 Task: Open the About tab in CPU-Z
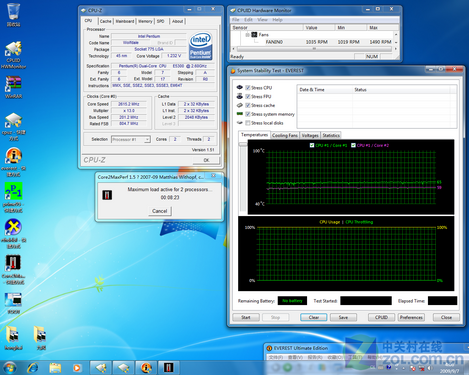(177, 21)
